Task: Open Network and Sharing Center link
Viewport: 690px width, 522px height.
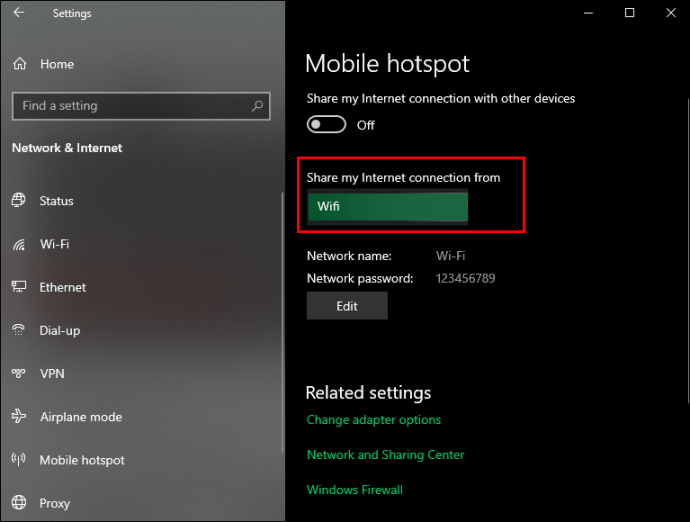Action: pos(385,455)
